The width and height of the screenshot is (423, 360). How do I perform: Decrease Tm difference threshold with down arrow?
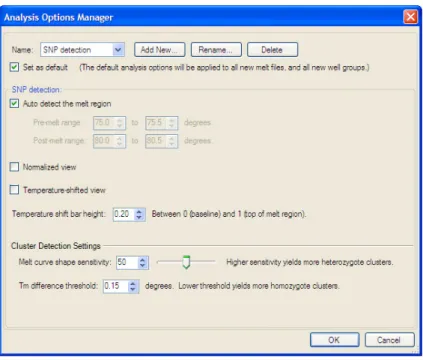pyautogui.click(x=133, y=289)
